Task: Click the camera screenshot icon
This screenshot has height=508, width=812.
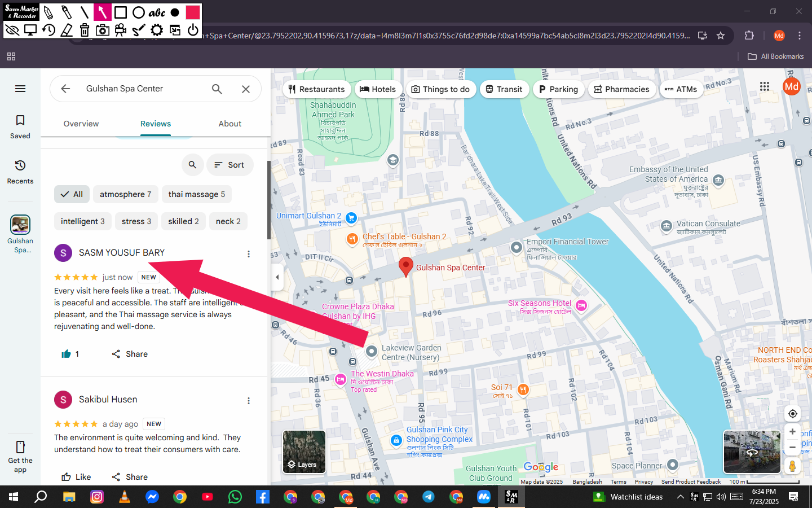Action: (103, 30)
